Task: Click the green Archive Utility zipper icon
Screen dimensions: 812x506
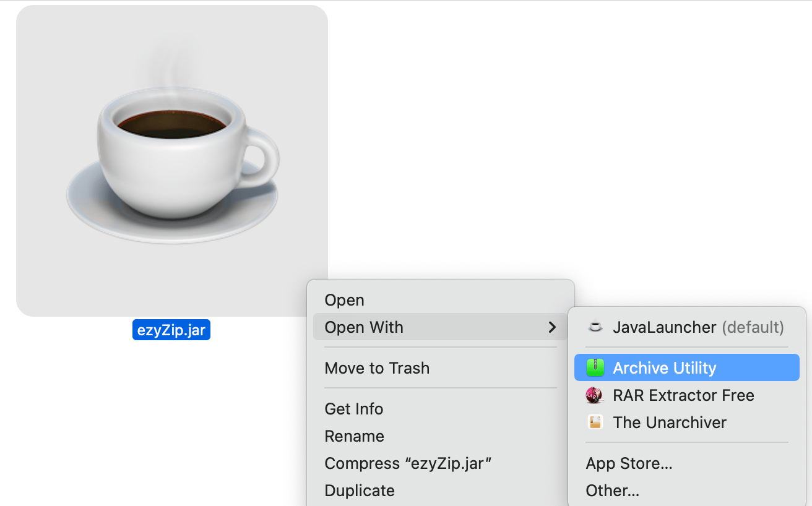Action: click(594, 367)
